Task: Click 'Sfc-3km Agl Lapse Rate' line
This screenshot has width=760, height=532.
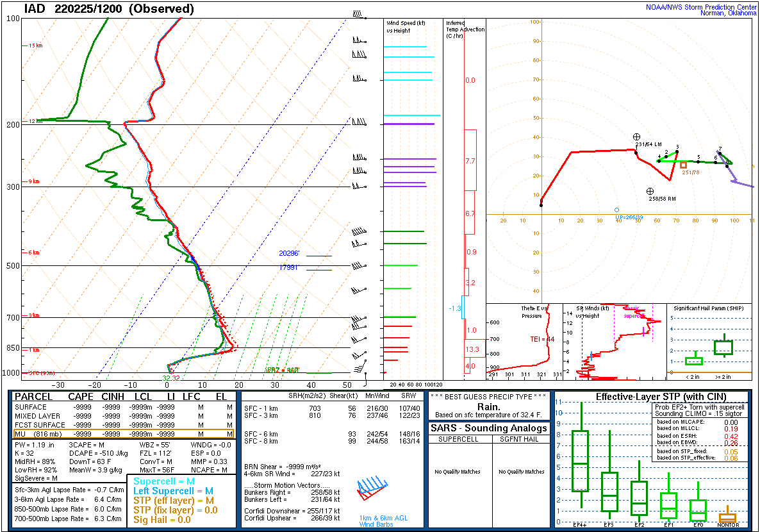Action: (x=69, y=490)
